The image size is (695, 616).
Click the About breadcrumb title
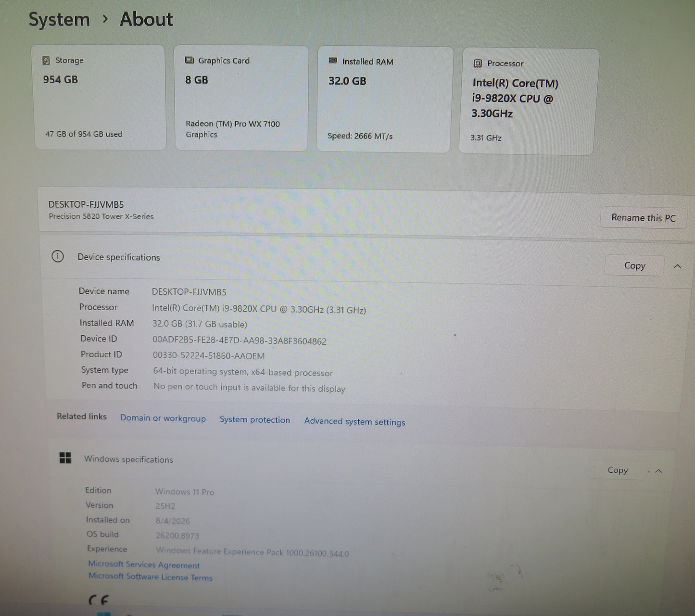[146, 19]
